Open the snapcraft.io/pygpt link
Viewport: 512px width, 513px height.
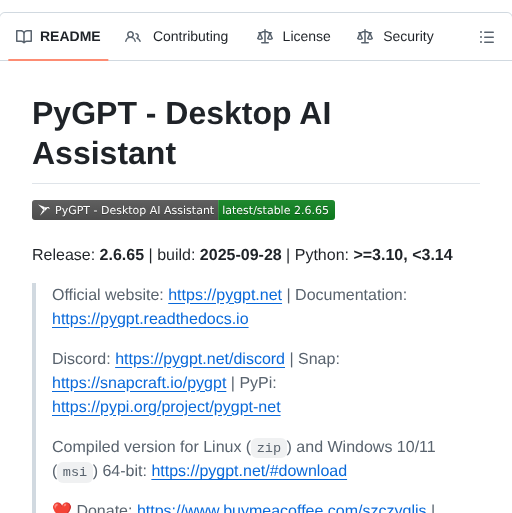coord(139,383)
